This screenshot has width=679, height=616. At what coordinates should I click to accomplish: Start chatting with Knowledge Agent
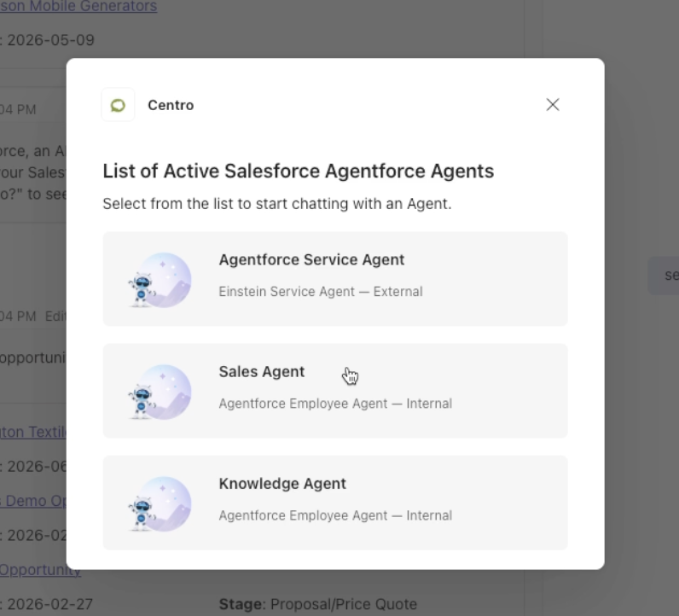tap(335, 503)
